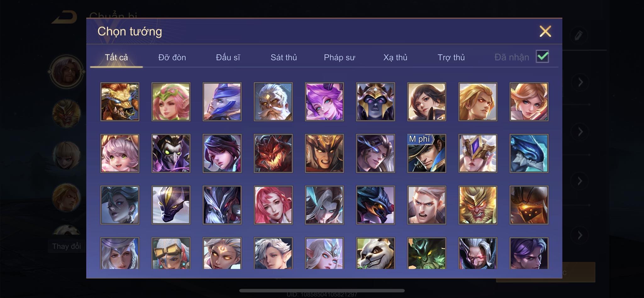Show the "Trợ thủ" heroes tab

(451, 57)
